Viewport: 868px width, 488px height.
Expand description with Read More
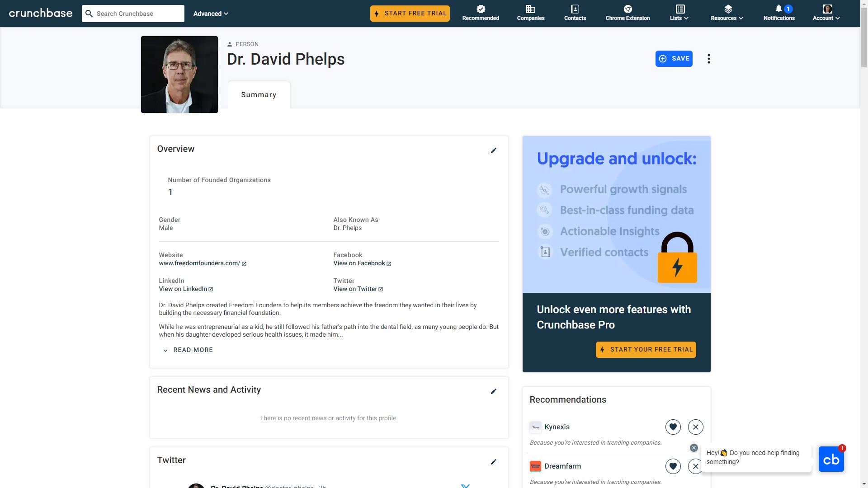188,350
